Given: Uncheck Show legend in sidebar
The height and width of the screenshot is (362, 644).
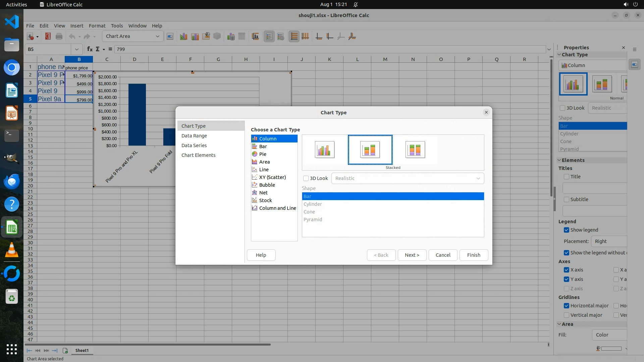Looking at the screenshot, I should [567, 230].
